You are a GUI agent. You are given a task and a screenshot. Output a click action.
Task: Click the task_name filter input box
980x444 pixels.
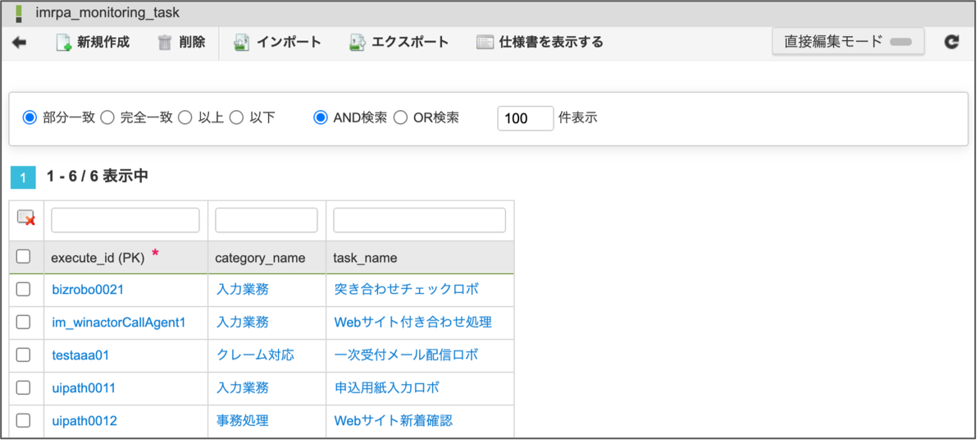[x=419, y=220]
